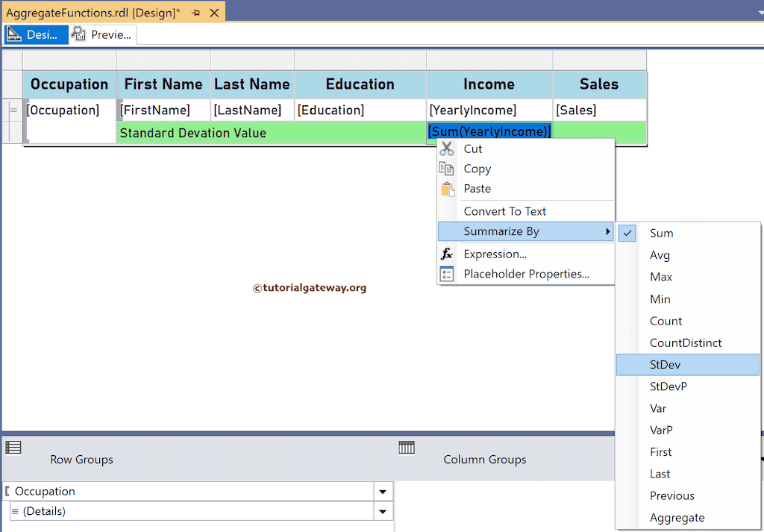The image size is (764, 532).
Task: Close the AggregateFunctions.rdl tab
Action: [x=214, y=13]
